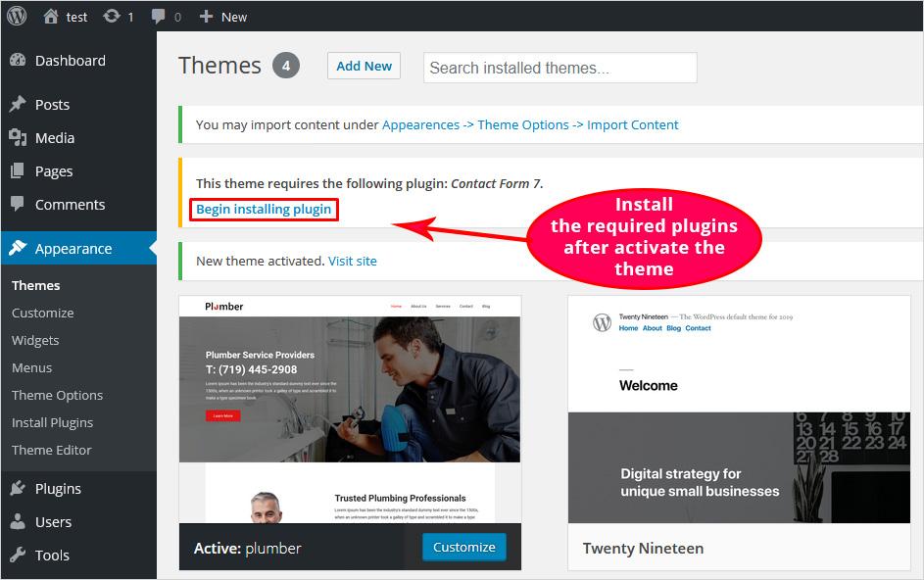This screenshot has width=924, height=580.
Task: Open the Widgets submenu item
Action: pyautogui.click(x=35, y=341)
